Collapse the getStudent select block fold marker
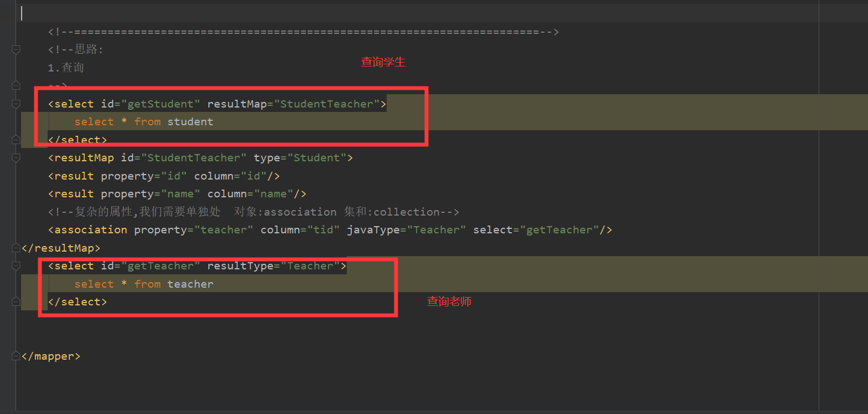This screenshot has height=414, width=868. pos(16,104)
